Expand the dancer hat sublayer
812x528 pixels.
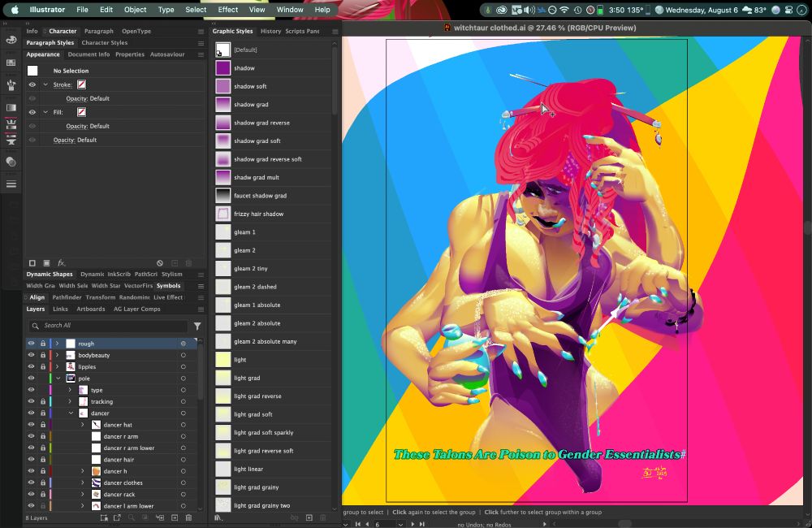click(82, 424)
